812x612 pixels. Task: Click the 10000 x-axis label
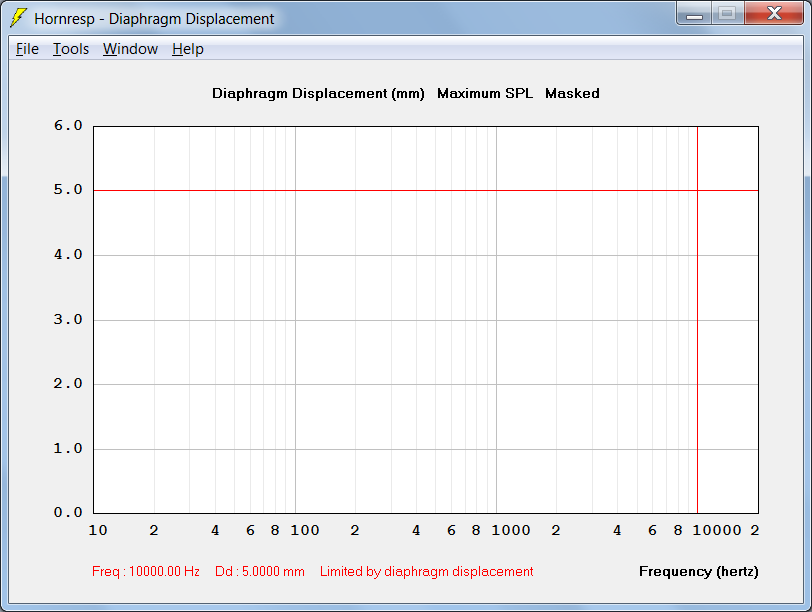click(717, 530)
